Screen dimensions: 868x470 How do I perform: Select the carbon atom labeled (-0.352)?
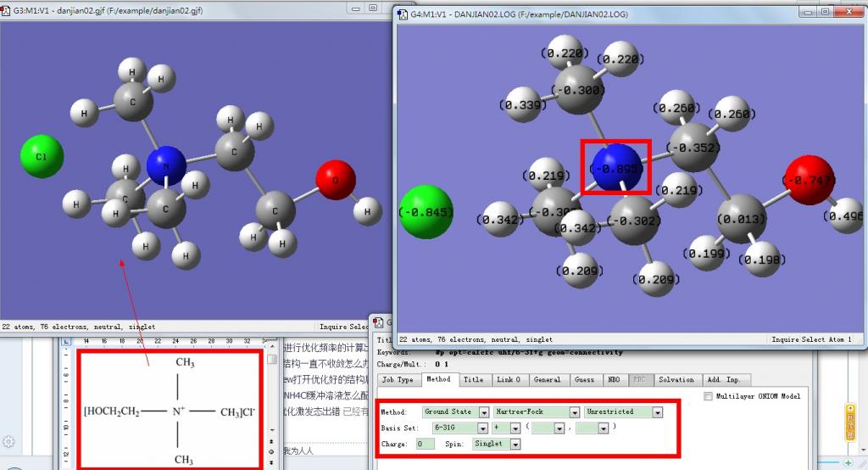[694, 148]
